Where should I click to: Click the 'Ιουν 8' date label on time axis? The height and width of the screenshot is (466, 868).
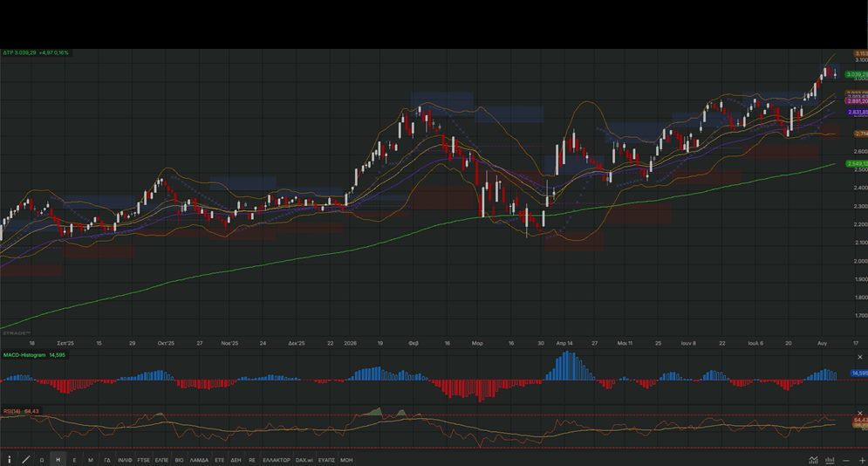[688, 343]
